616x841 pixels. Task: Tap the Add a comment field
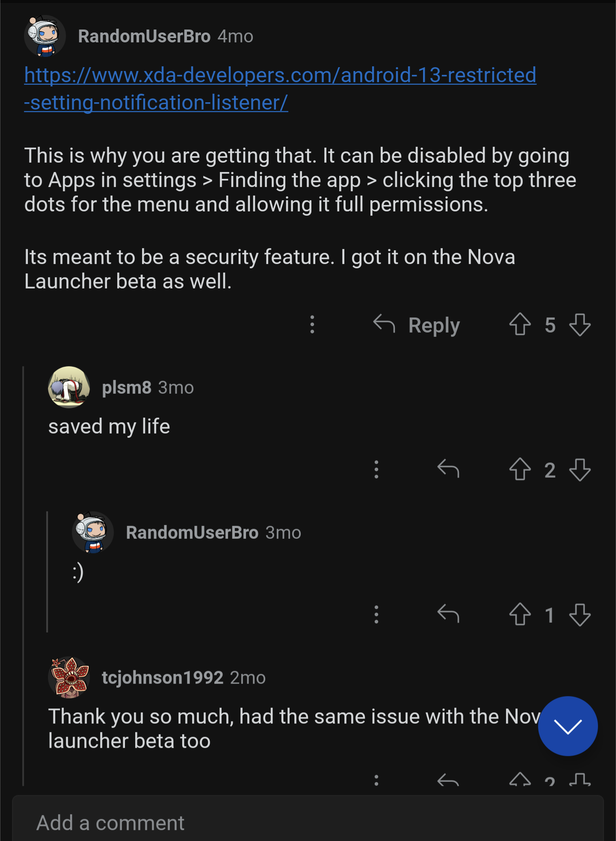coord(308,822)
